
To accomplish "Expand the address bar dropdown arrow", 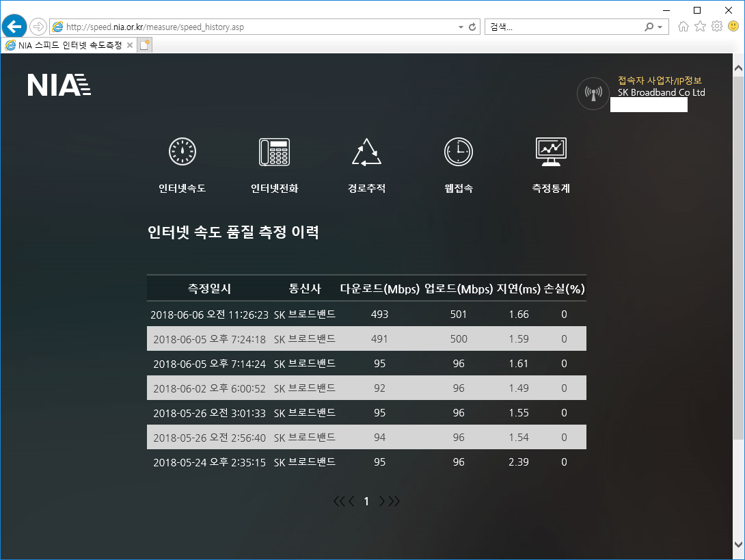I will pyautogui.click(x=460, y=27).
